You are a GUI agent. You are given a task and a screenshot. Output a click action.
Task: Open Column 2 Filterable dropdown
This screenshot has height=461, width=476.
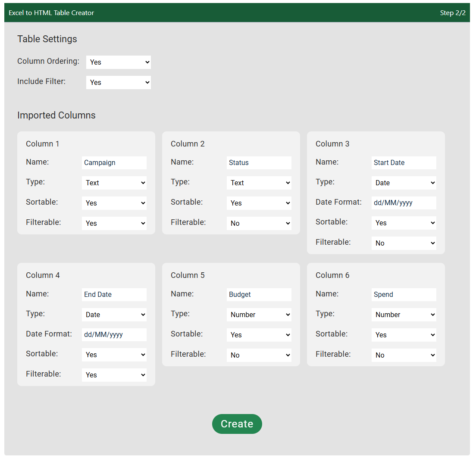[x=259, y=223]
